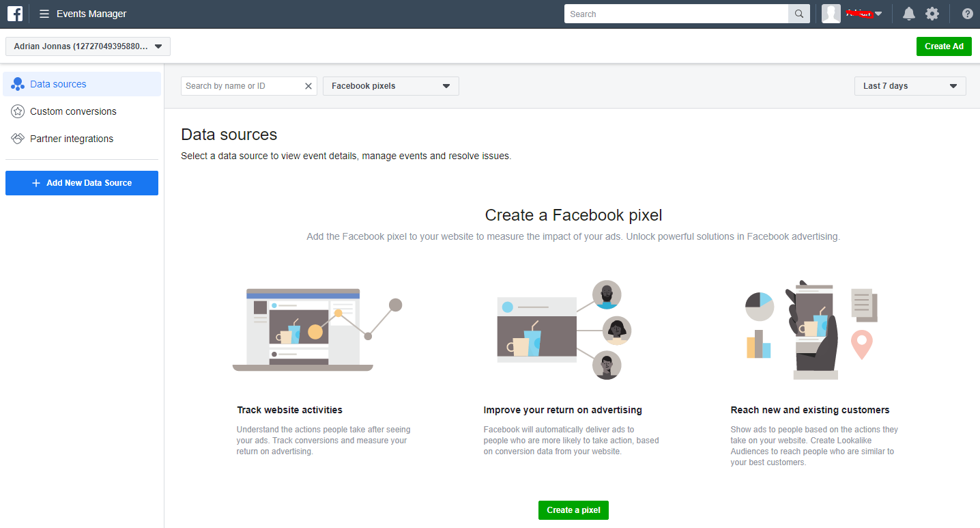Click the Create Ad button
The height and width of the screenshot is (528, 980).
pos(944,46)
